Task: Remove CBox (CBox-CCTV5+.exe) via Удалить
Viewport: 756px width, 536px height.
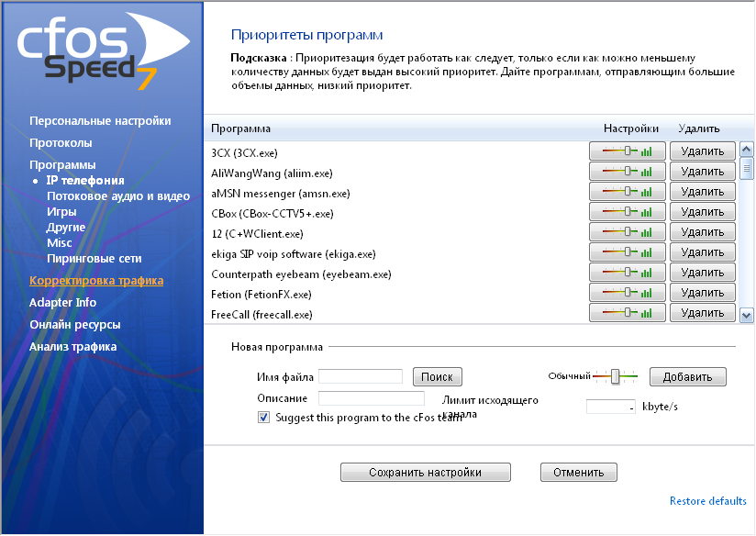Action: [703, 212]
